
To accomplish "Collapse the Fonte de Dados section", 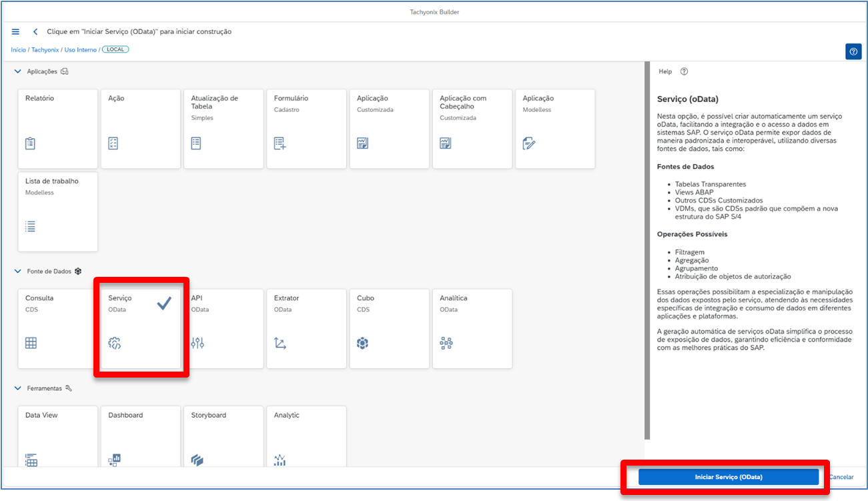I will (18, 272).
